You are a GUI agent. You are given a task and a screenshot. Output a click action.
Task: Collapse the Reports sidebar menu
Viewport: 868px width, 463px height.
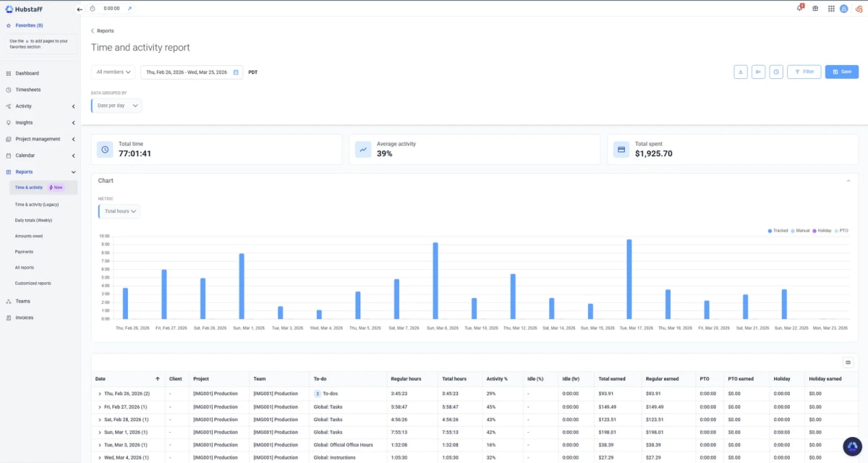point(73,172)
